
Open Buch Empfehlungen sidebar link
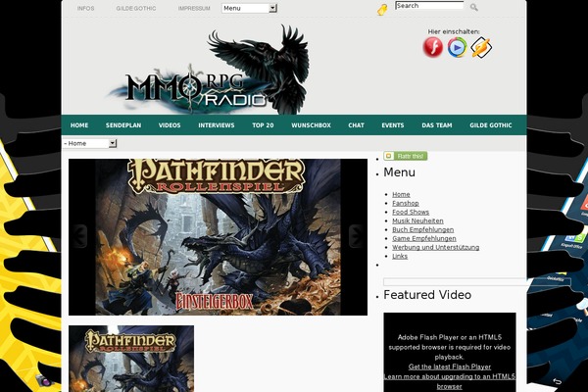tap(423, 229)
